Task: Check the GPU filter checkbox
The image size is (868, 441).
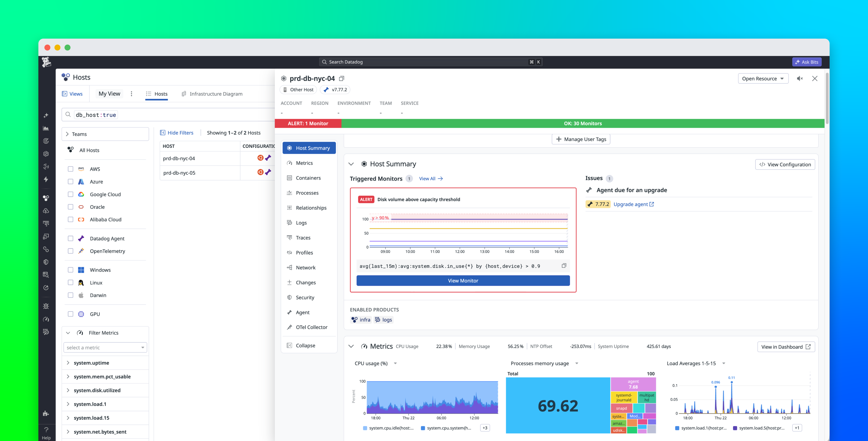Action: coord(70,314)
